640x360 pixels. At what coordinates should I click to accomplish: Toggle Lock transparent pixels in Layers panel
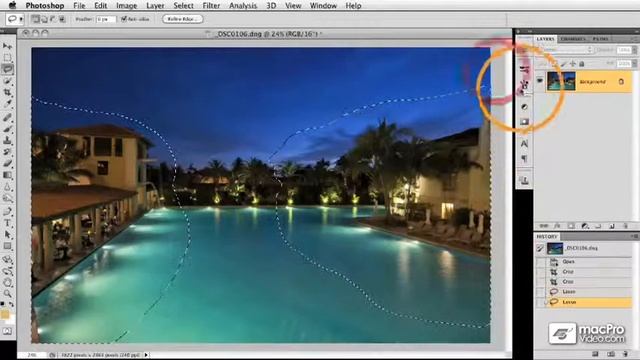click(x=555, y=64)
